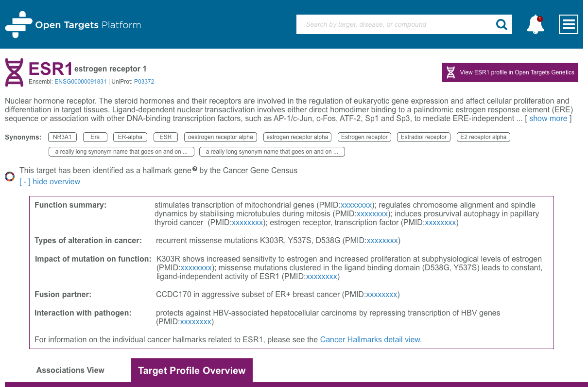This screenshot has height=387, width=588.
Task: Open the hallmark gene help tooltip
Action: click(195, 168)
